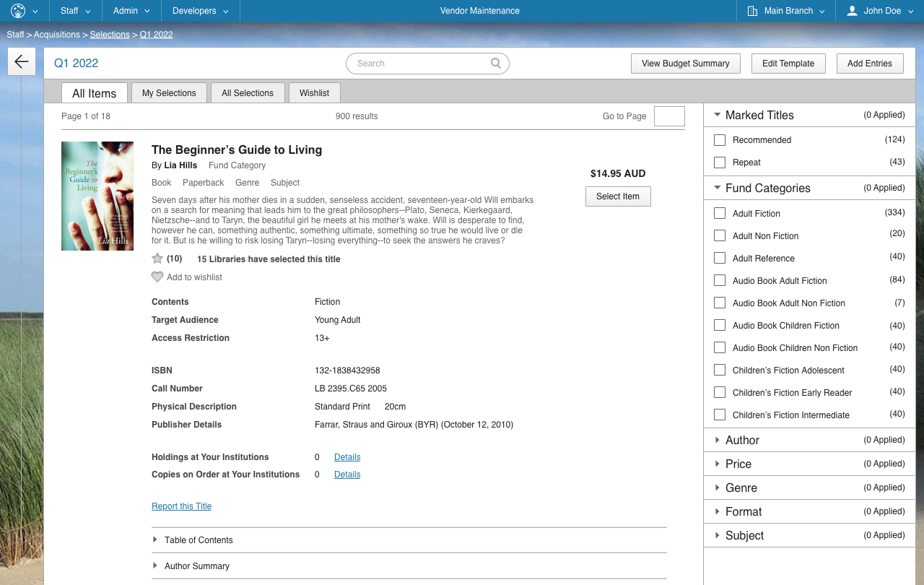This screenshot has height=585, width=924.
Task: Click the Main Branch building icon
Action: tap(753, 11)
